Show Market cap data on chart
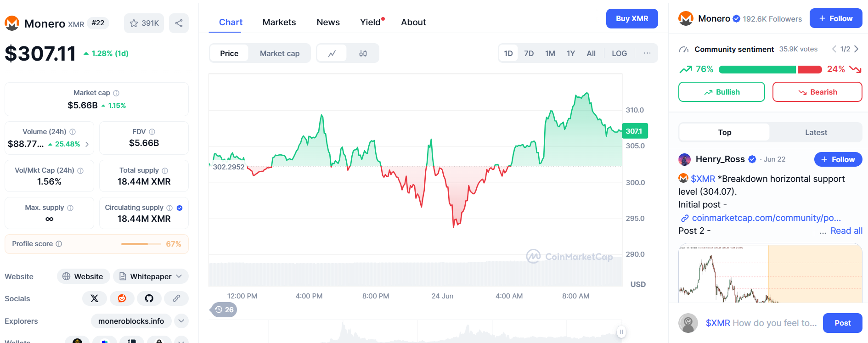Screen dimensions: 868x343 [x=280, y=53]
